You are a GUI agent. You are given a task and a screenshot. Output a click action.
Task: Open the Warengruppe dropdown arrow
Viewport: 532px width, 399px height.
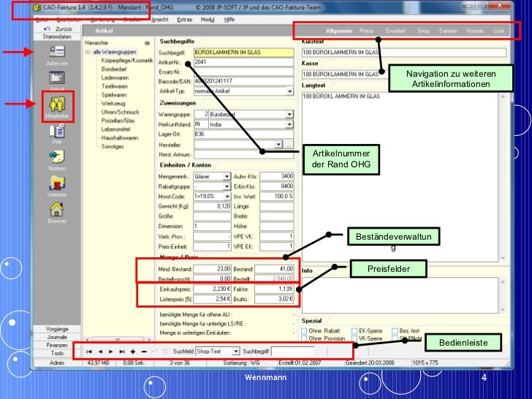[289, 114]
